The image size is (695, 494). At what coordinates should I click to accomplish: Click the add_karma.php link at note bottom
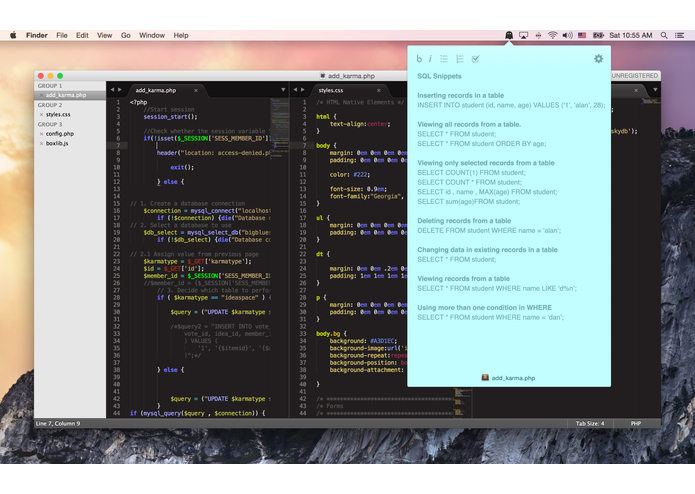[508, 378]
